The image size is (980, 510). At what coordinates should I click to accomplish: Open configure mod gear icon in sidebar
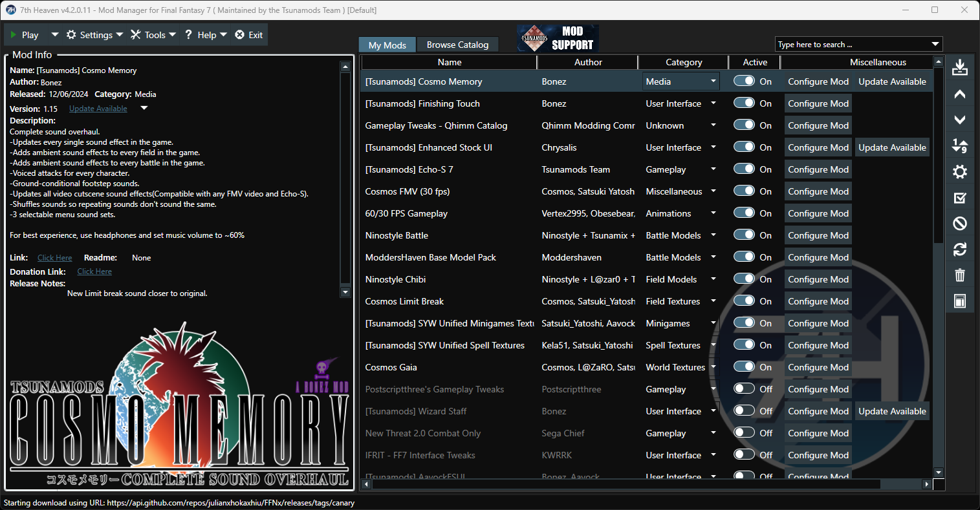960,172
